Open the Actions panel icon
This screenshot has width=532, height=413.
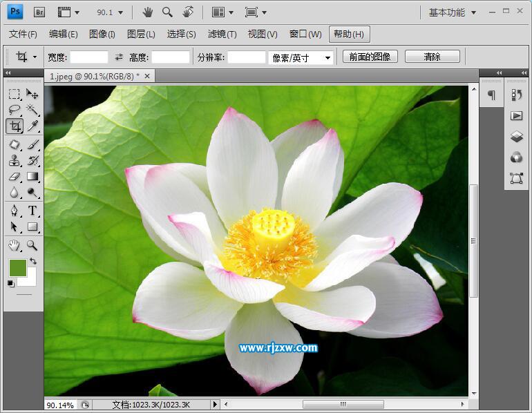coord(516,116)
